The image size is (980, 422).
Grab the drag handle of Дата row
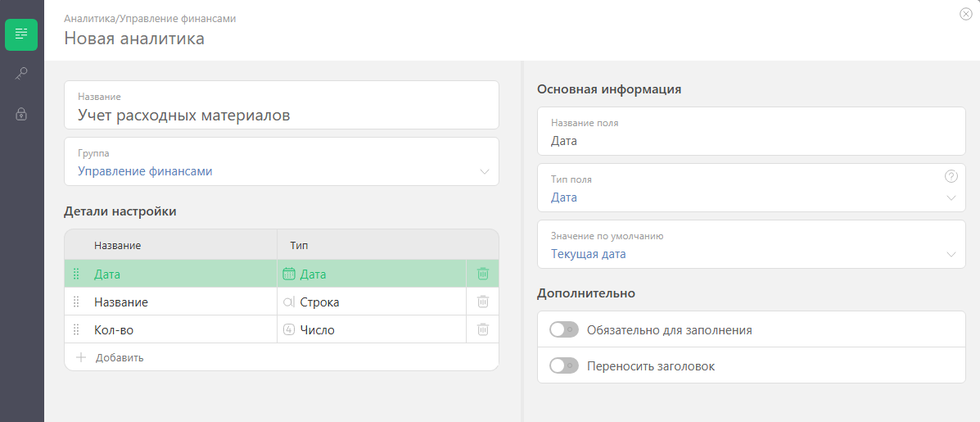[76, 274]
